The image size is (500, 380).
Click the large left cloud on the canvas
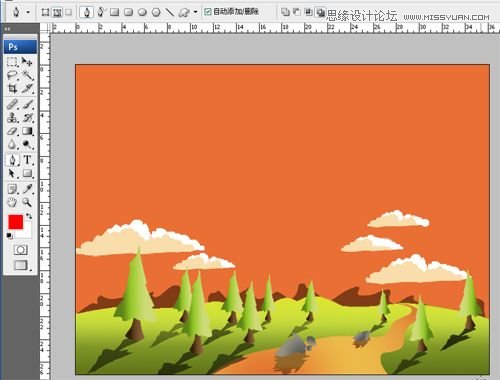pos(140,238)
